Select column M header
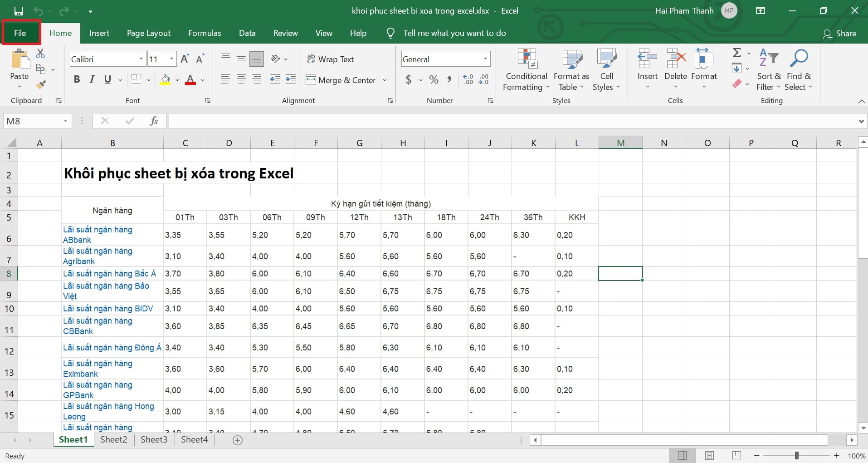Screen dimensions: 868x463 (620, 143)
